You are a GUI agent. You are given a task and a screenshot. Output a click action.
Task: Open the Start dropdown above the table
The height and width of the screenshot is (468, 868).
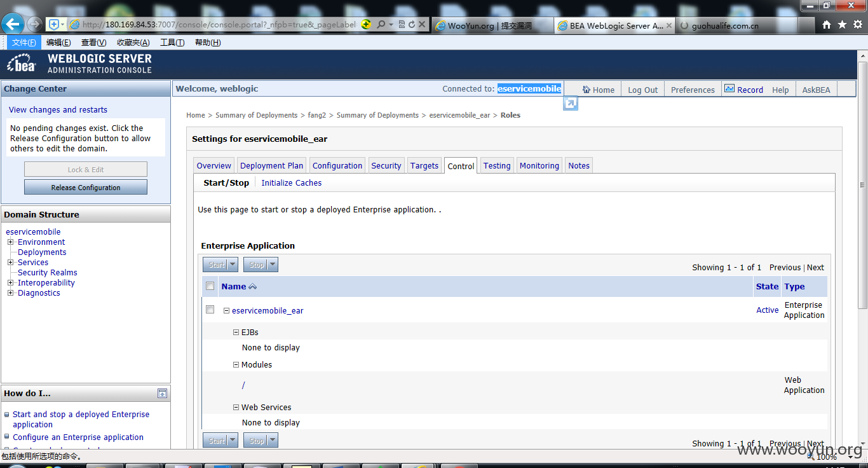tap(232, 265)
